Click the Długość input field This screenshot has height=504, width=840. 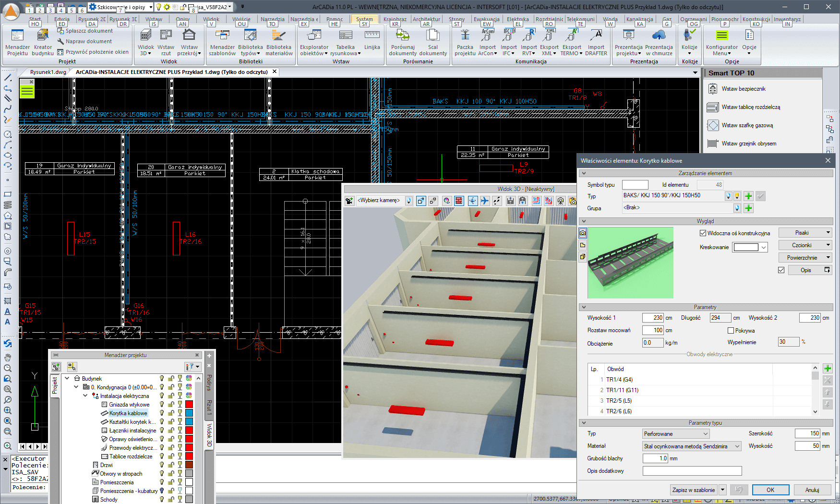pyautogui.click(x=720, y=318)
